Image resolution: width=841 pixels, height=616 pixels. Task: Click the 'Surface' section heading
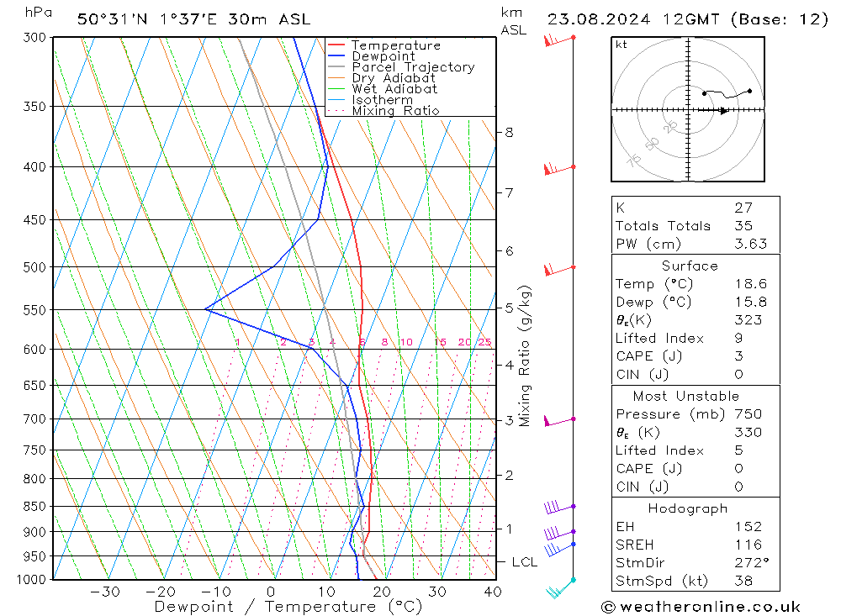pyautogui.click(x=690, y=266)
